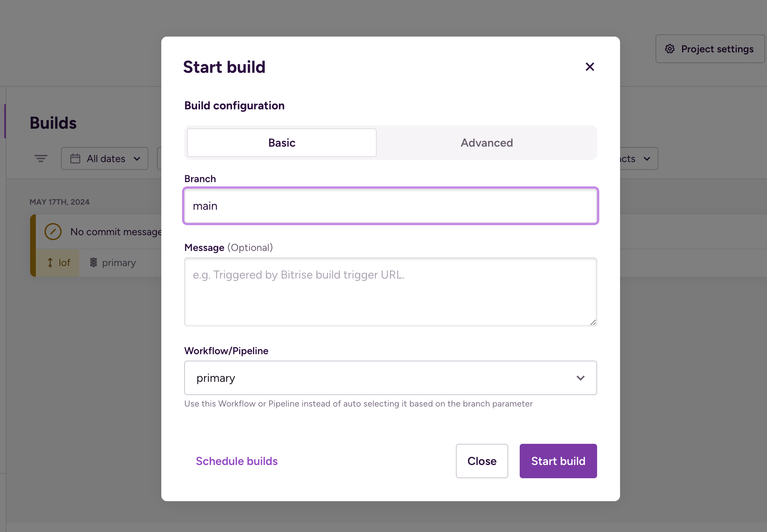
Task: Open the Schedule builds link
Action: (x=237, y=461)
